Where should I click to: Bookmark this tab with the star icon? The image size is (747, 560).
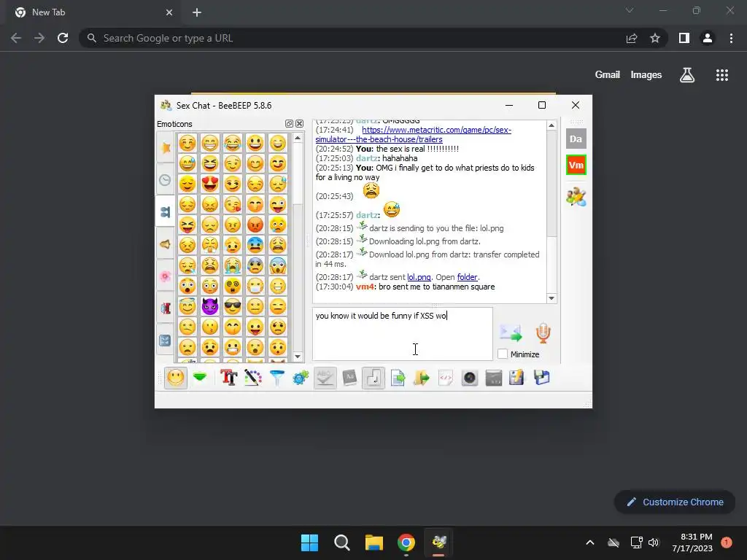[655, 38]
